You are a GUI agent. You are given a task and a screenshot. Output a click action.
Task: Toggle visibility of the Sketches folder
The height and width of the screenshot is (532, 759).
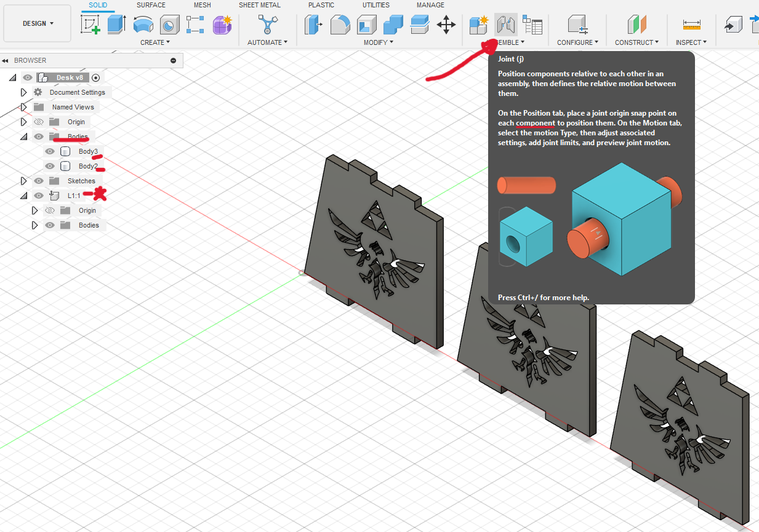[39, 181]
